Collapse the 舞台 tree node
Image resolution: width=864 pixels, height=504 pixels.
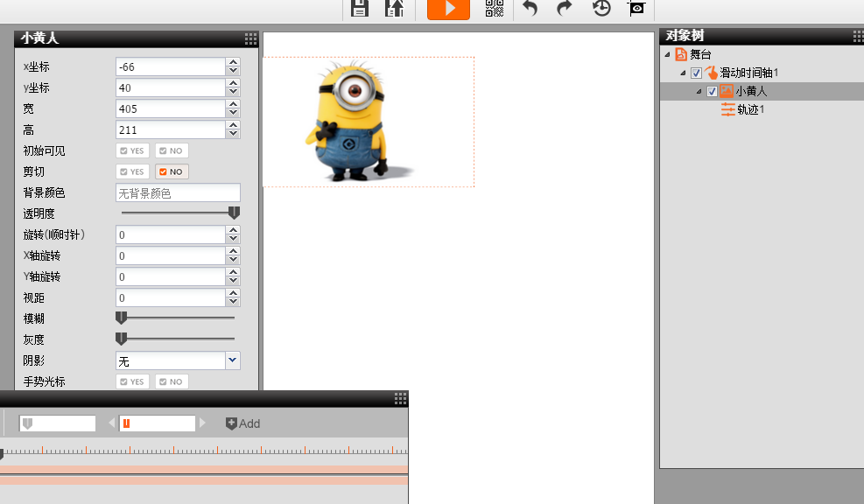pyautogui.click(x=667, y=54)
